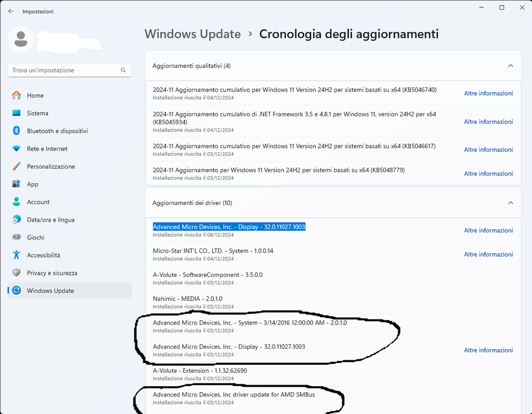Viewport: 532px width, 414px height.
Task: Open Altre informazioni for KB5046617
Action: pos(488,150)
